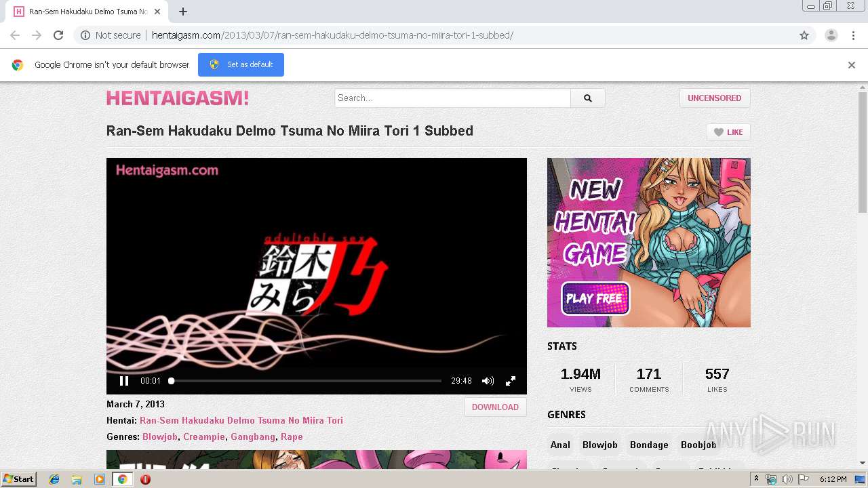Click the page vertical scrollbar thumb
The height and width of the screenshot is (488, 868).
tap(863, 152)
